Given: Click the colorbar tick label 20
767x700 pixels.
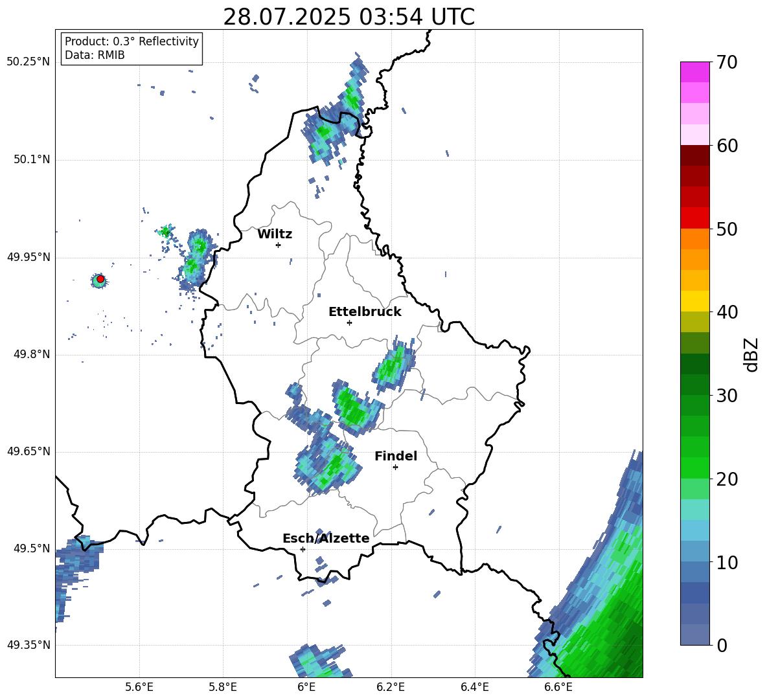Looking at the screenshot, I should 727,479.
